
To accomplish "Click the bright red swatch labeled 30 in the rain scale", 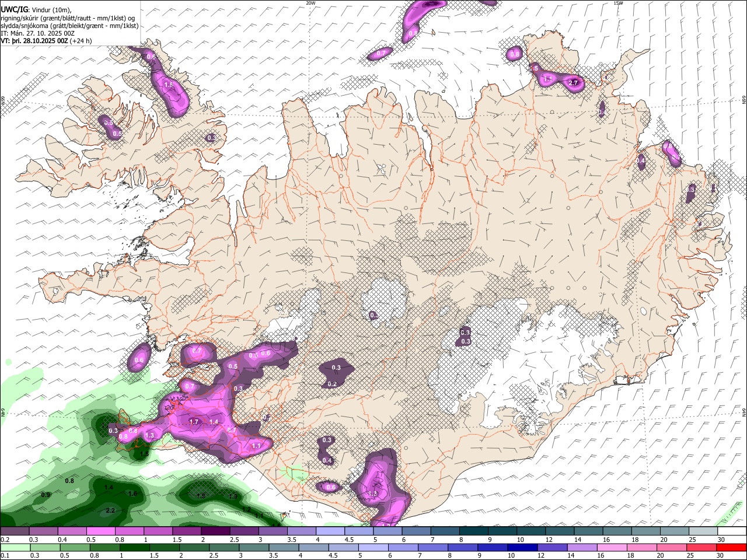I will click(731, 548).
